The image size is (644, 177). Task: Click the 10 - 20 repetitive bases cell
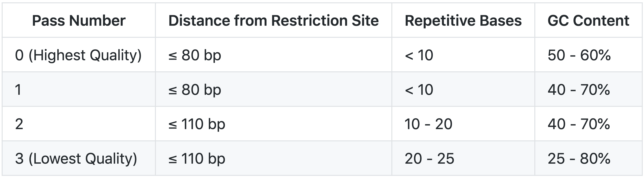click(463, 124)
